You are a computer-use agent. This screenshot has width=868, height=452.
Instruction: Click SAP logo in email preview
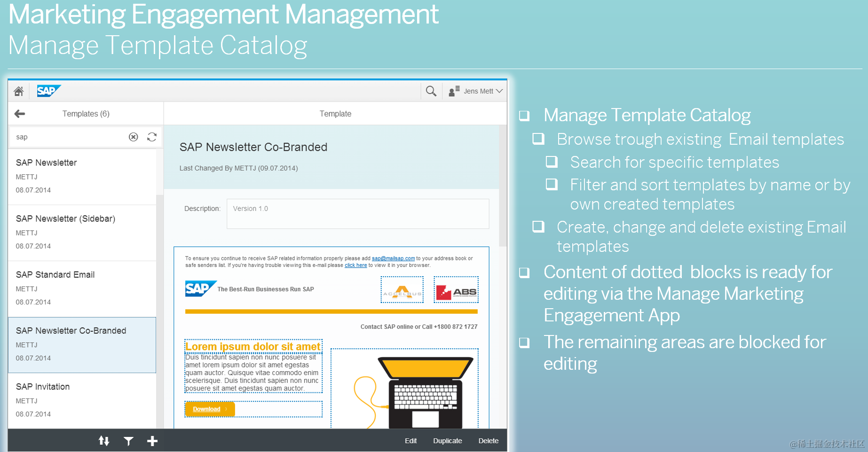201,289
